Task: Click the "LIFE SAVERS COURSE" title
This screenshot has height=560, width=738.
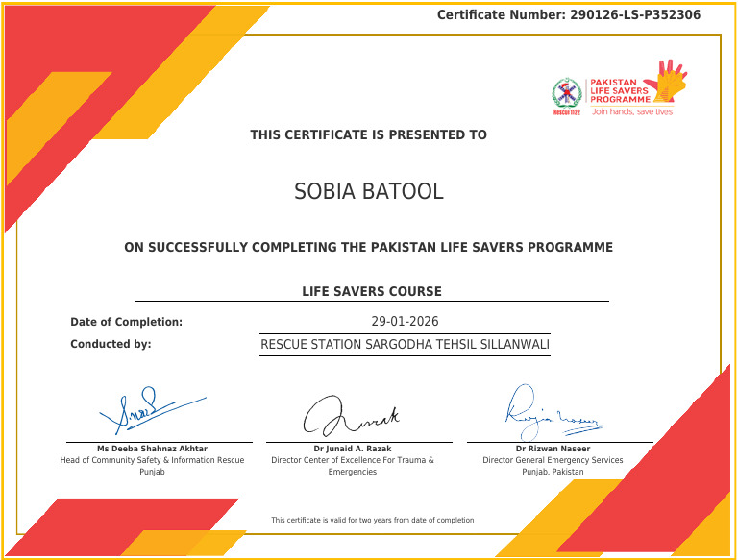Action: pyautogui.click(x=372, y=291)
